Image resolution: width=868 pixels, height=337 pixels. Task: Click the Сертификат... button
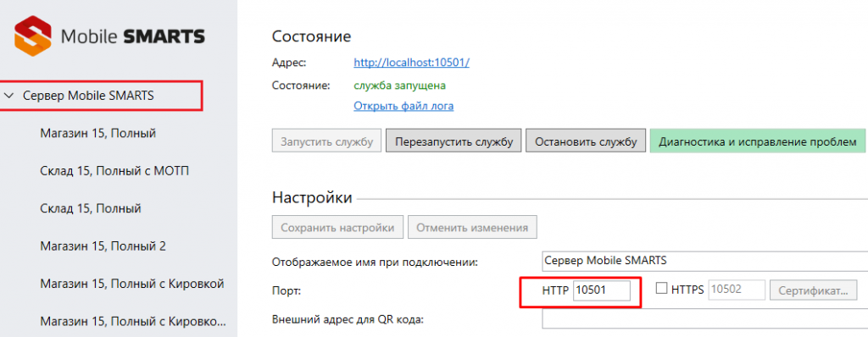pos(813,290)
